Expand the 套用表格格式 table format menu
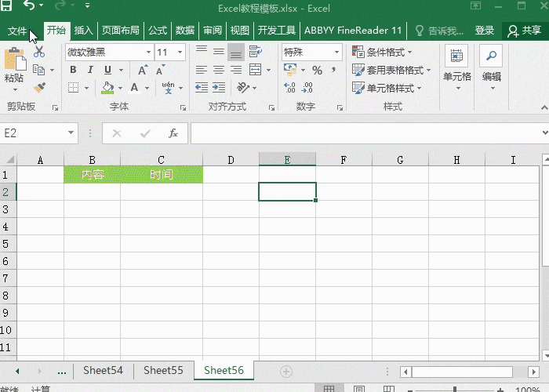Image resolution: width=549 pixels, height=392 pixels. 391,70
